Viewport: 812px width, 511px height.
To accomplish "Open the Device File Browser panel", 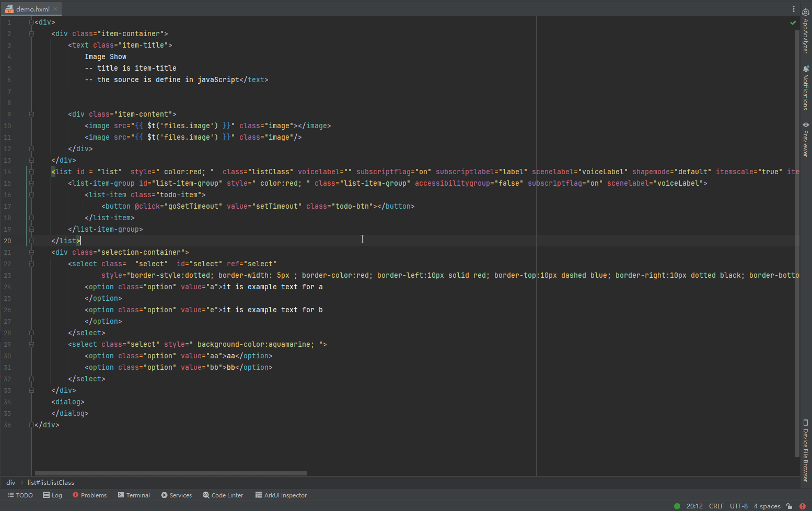I will tap(806, 450).
